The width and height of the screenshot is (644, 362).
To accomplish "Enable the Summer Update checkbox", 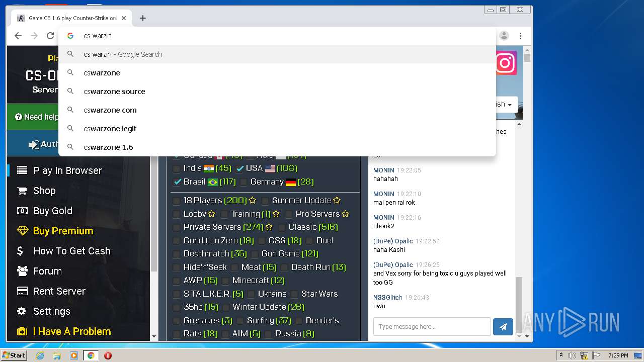I will pos(265,201).
